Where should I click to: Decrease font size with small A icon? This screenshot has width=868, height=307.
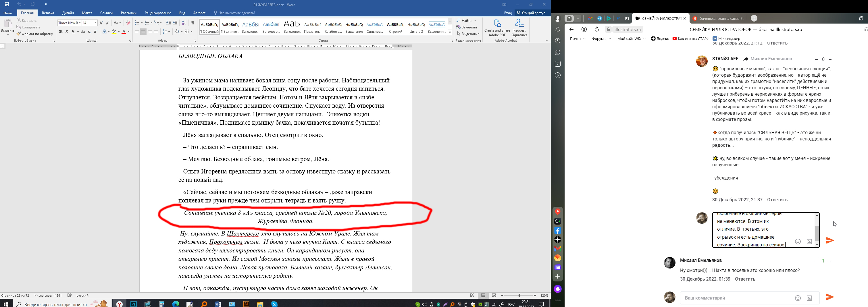pyautogui.click(x=107, y=23)
